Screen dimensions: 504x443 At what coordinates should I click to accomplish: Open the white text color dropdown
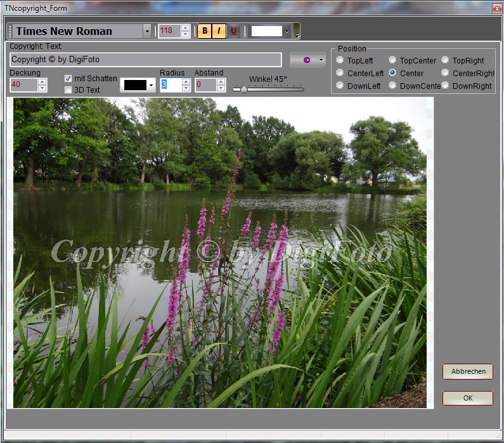(x=287, y=31)
